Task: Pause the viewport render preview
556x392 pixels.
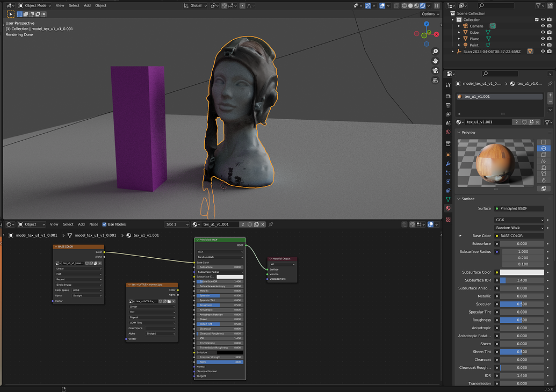Action: (x=437, y=6)
